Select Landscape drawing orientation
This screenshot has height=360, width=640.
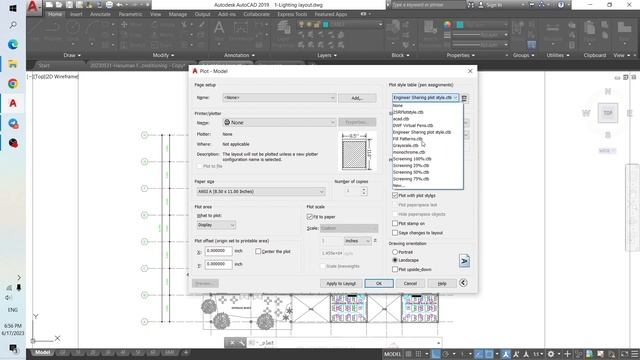pyautogui.click(x=395, y=260)
